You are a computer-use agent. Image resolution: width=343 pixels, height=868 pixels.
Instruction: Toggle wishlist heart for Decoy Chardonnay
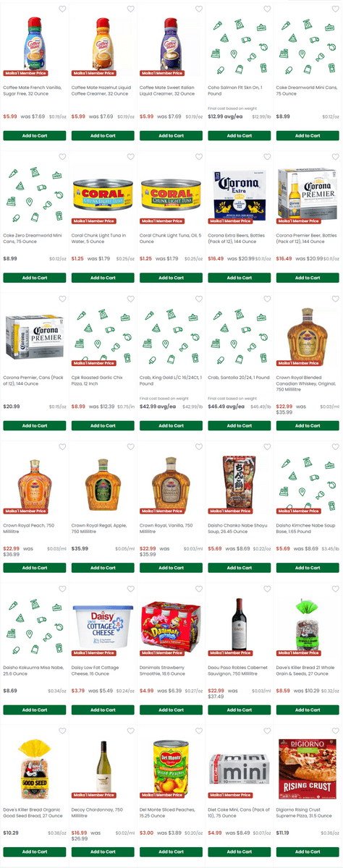(130, 731)
